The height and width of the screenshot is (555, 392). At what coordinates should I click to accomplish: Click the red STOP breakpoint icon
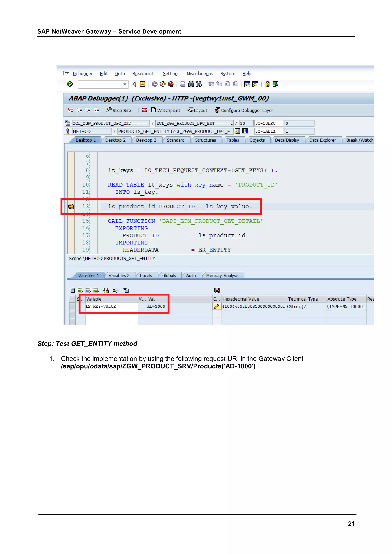tap(145, 110)
